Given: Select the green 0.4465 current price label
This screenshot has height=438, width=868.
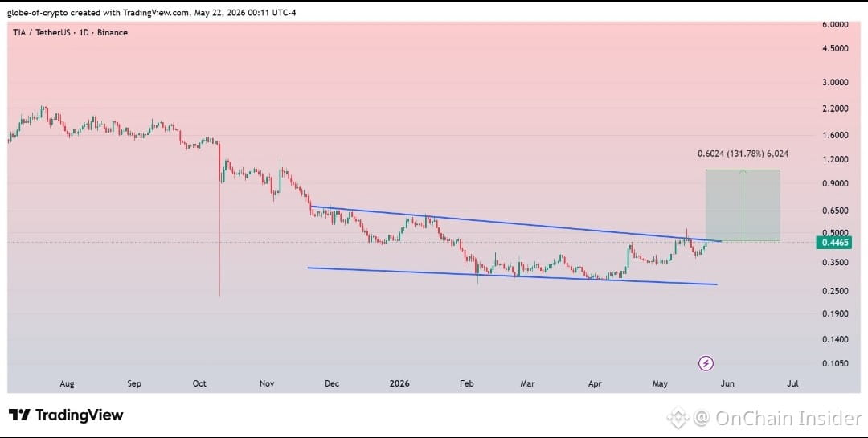Looking at the screenshot, I should 835,243.
